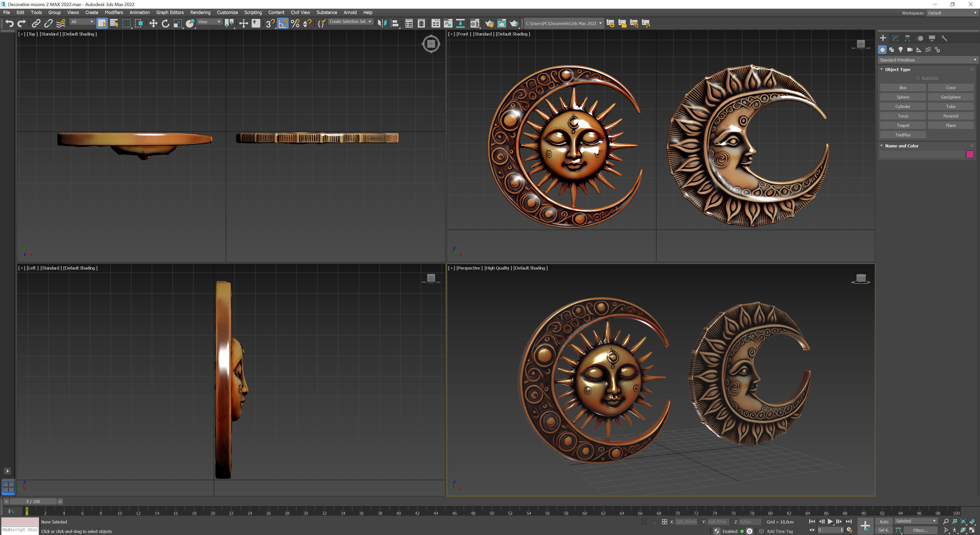Click the Teapot primitive button

[902, 125]
